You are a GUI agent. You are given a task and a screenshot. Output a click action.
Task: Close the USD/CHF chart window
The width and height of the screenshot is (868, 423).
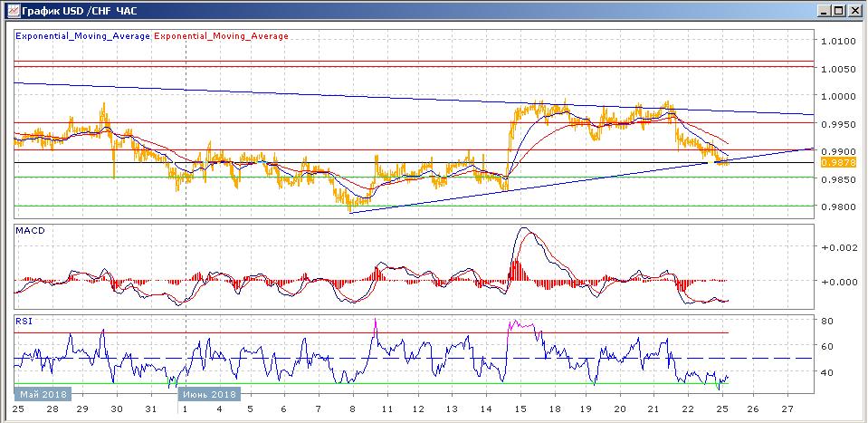tap(854, 10)
